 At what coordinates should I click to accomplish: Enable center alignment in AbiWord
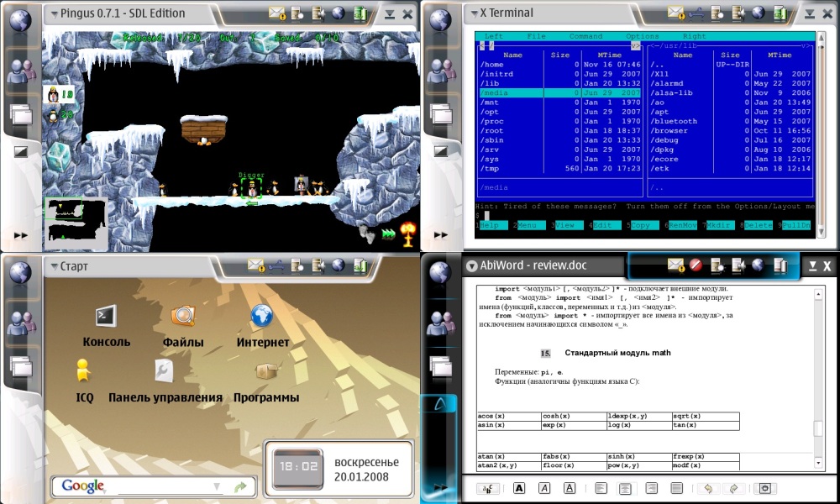tap(625, 489)
